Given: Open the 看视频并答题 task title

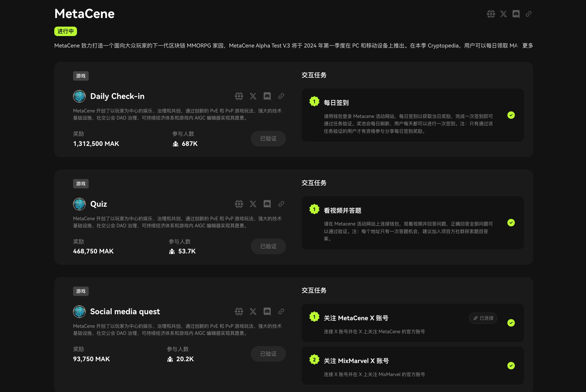Looking at the screenshot, I should tap(342, 211).
